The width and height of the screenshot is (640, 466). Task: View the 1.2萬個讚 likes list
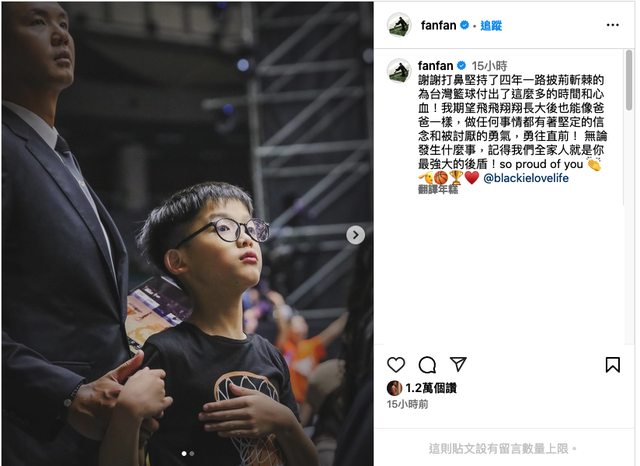[x=431, y=388]
